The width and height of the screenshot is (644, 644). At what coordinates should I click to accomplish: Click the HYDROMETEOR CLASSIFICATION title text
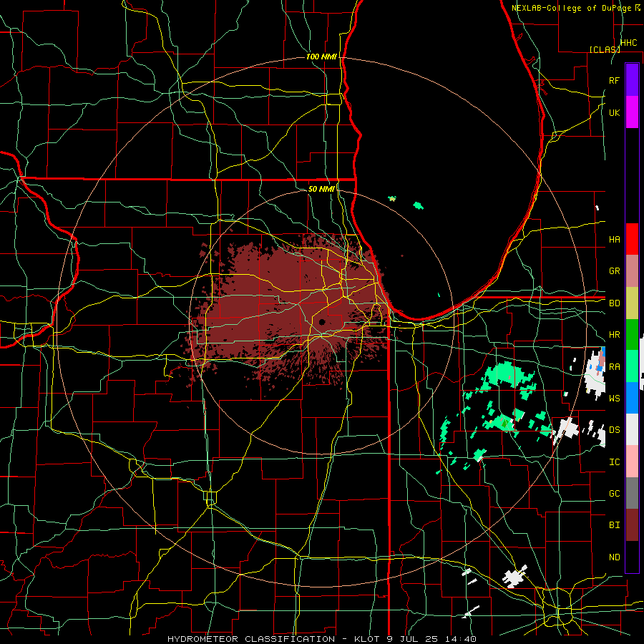tap(251, 639)
